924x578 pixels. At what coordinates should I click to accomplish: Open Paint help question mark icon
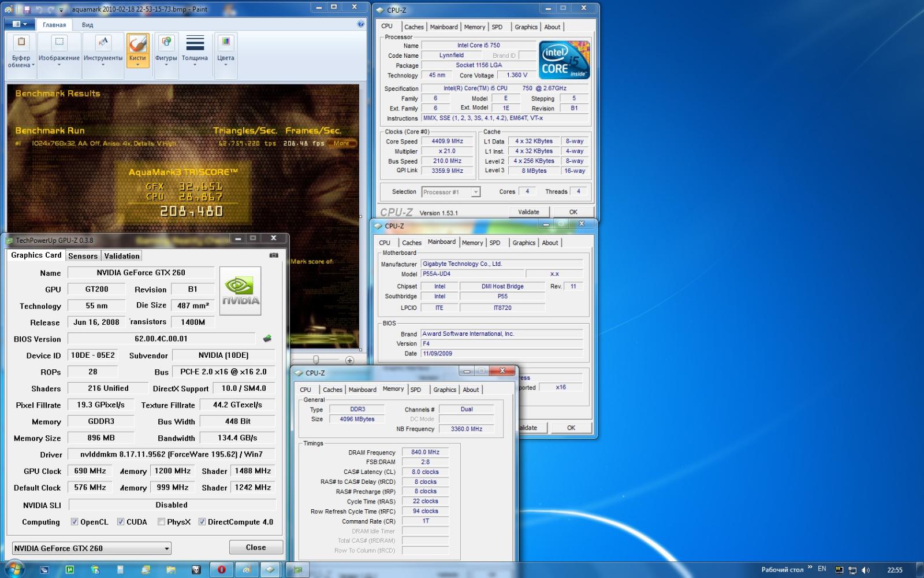361,24
